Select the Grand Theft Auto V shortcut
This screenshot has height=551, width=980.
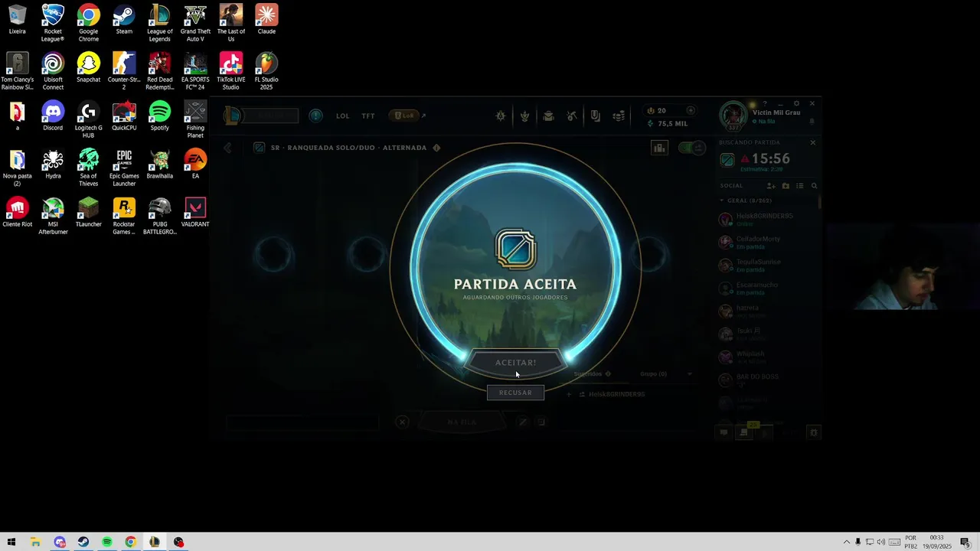click(195, 23)
